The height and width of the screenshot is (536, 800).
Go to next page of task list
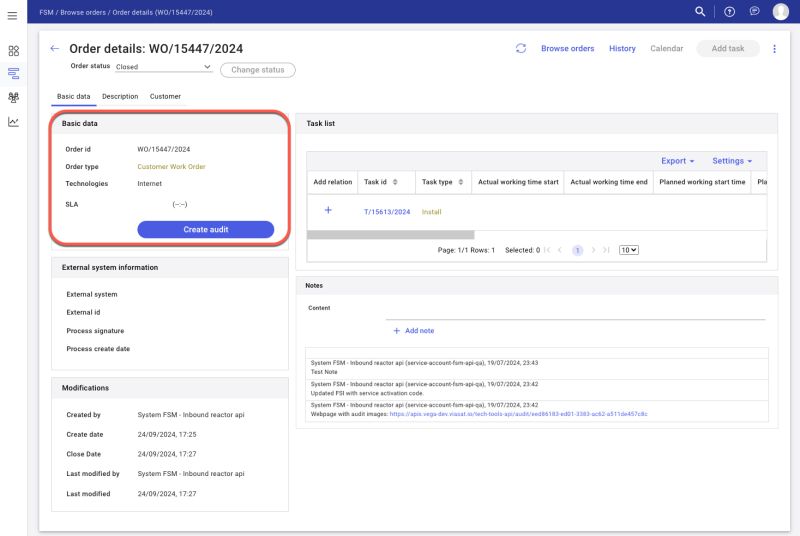tap(593, 250)
